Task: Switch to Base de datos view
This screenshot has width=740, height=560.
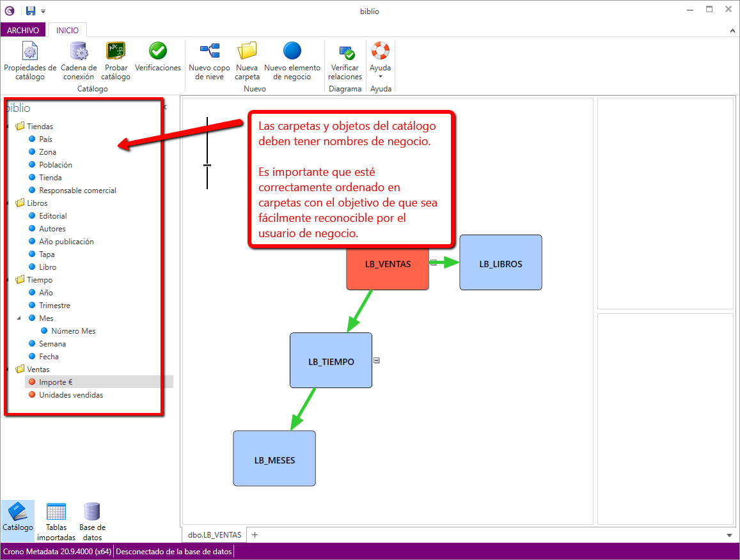Action: click(x=92, y=521)
